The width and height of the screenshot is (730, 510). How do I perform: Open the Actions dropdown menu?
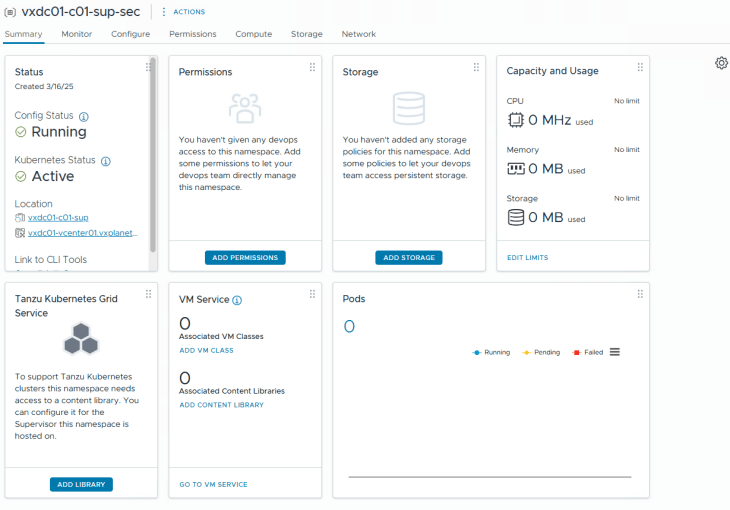click(183, 12)
